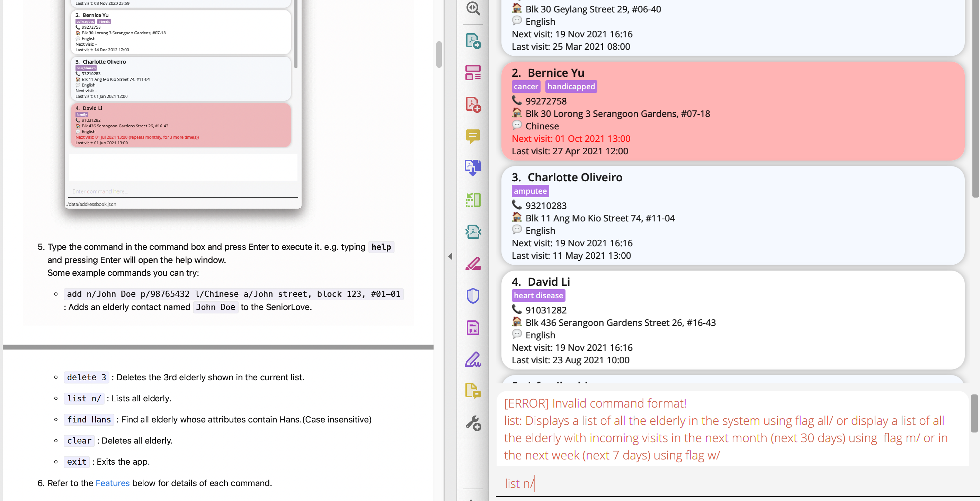Click the Compress PDF tool icon
The height and width of the screenshot is (501, 980).
pos(473,231)
